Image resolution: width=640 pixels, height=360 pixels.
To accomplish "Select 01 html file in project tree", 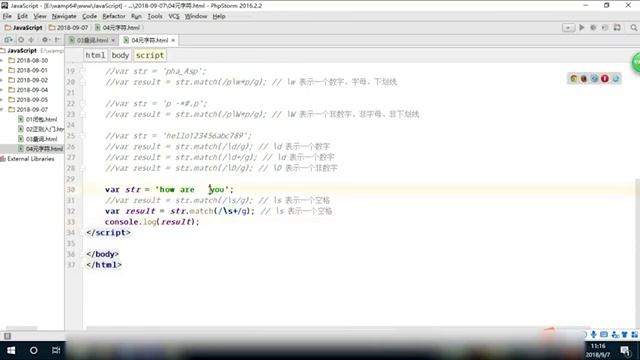I will click(37, 119).
